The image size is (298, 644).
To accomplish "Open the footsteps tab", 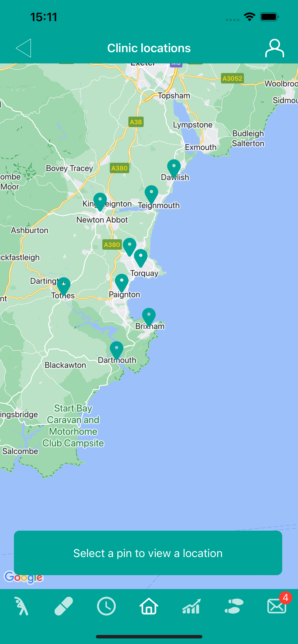I will coord(234,606).
